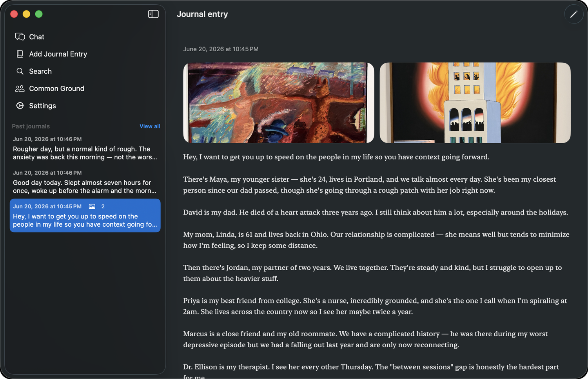
Task: Click the paragraph about Dr. Ellison
Action: tap(371, 371)
